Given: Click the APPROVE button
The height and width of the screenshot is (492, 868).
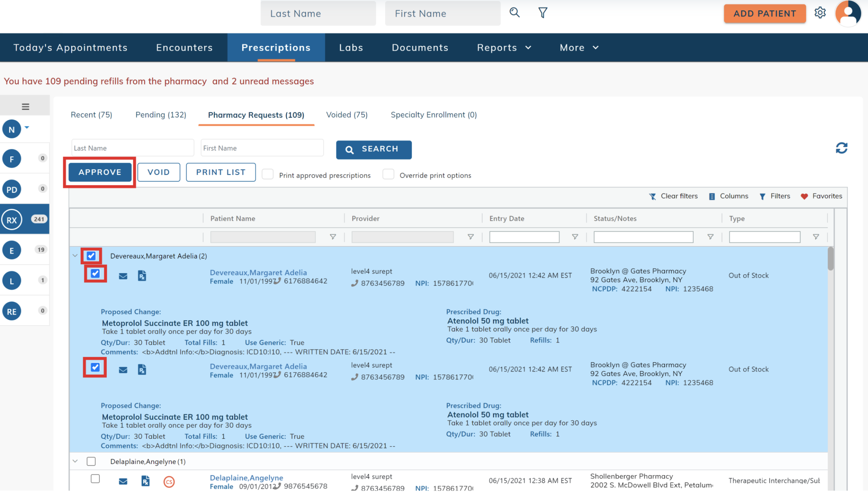Looking at the screenshot, I should point(100,172).
